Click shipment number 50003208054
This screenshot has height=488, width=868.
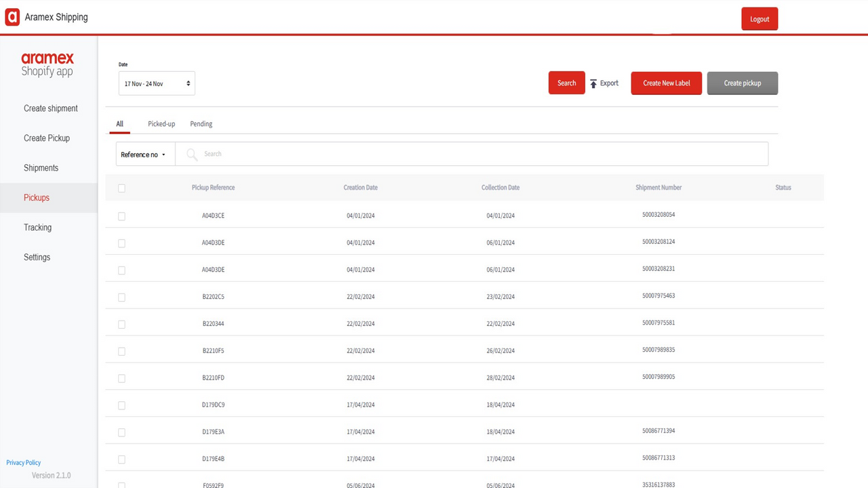click(658, 215)
